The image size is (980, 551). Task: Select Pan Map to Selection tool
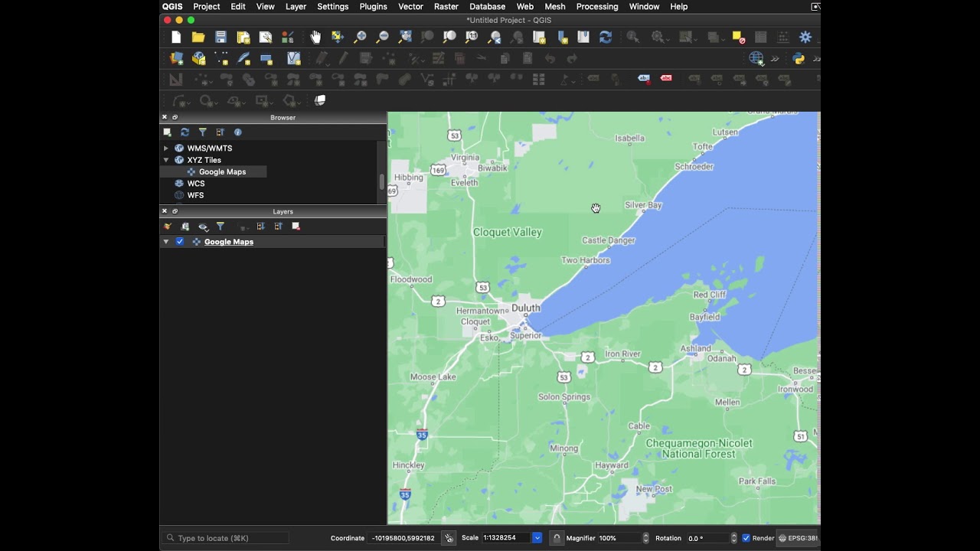pyautogui.click(x=338, y=37)
